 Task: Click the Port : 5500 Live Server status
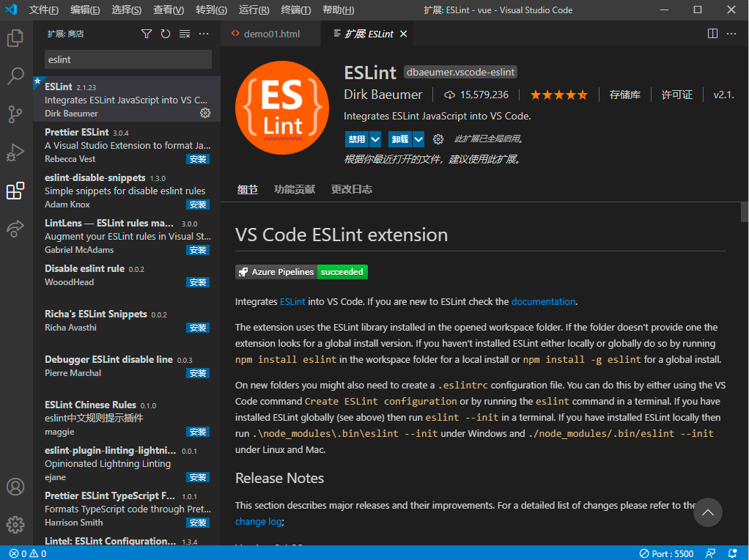point(667,553)
